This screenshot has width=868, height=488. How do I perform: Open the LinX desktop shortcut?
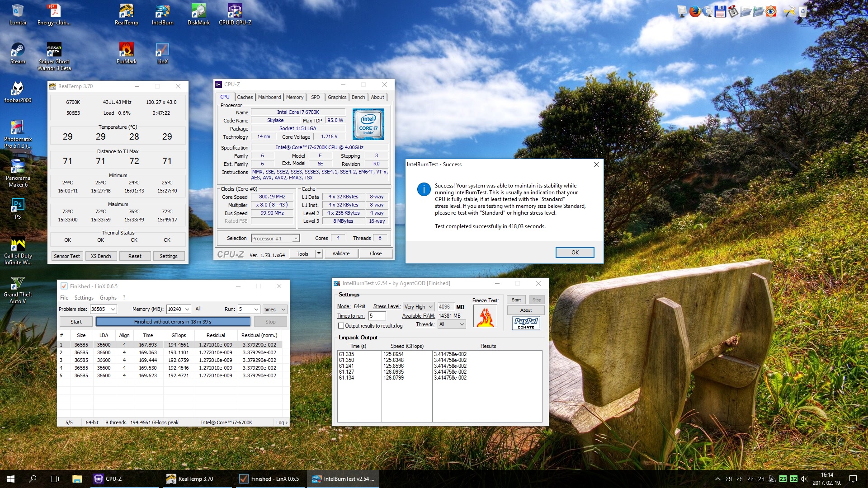[162, 53]
